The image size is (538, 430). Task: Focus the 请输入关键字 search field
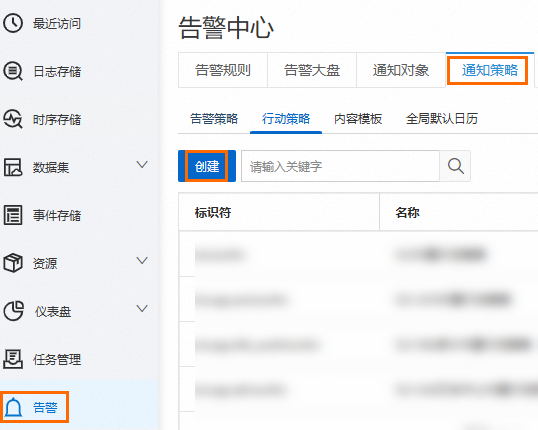(340, 166)
